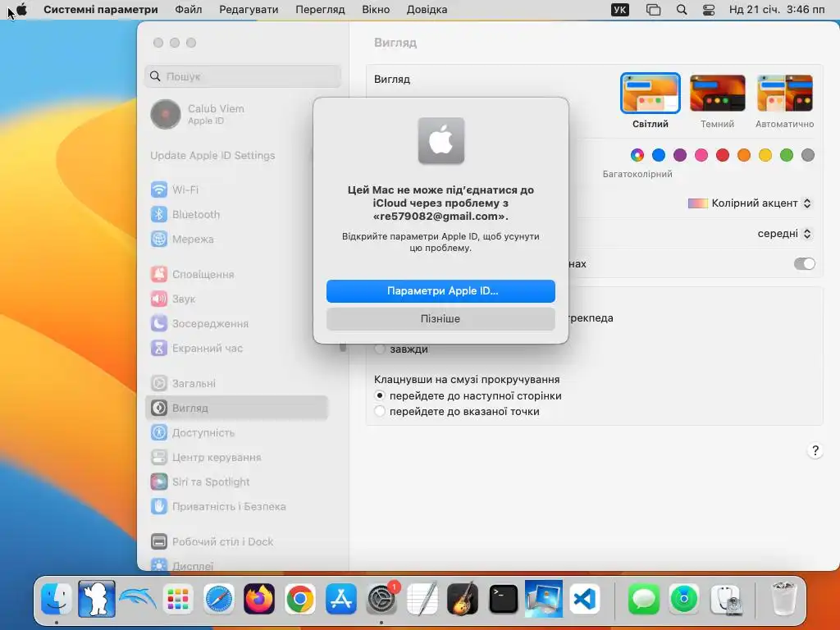This screenshot has height=630, width=840.
Task: Open Trash in the Dock
Action: tap(783, 598)
